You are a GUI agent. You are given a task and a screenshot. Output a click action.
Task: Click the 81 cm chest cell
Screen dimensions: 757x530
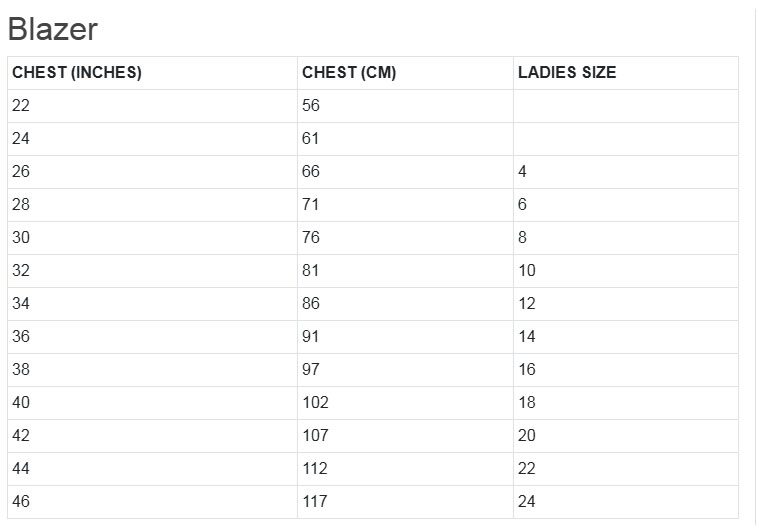click(x=311, y=271)
